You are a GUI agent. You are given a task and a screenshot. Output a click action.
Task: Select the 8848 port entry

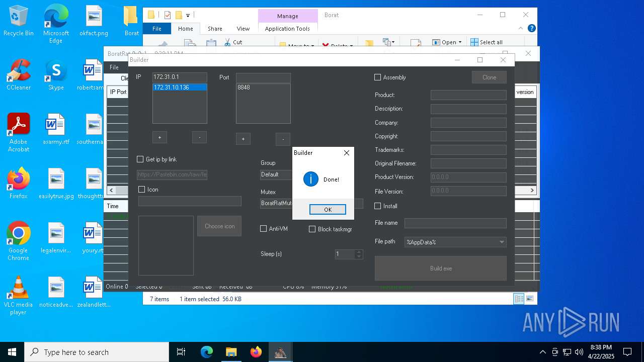click(263, 87)
